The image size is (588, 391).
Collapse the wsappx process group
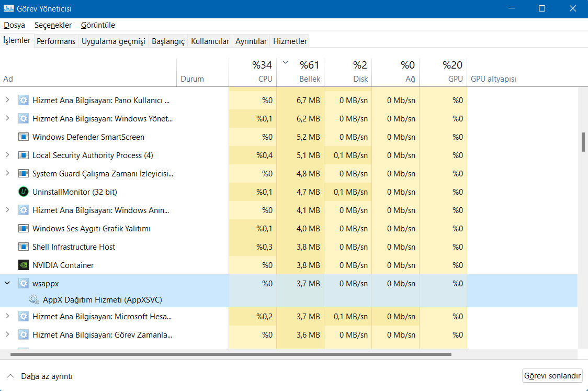(x=7, y=283)
